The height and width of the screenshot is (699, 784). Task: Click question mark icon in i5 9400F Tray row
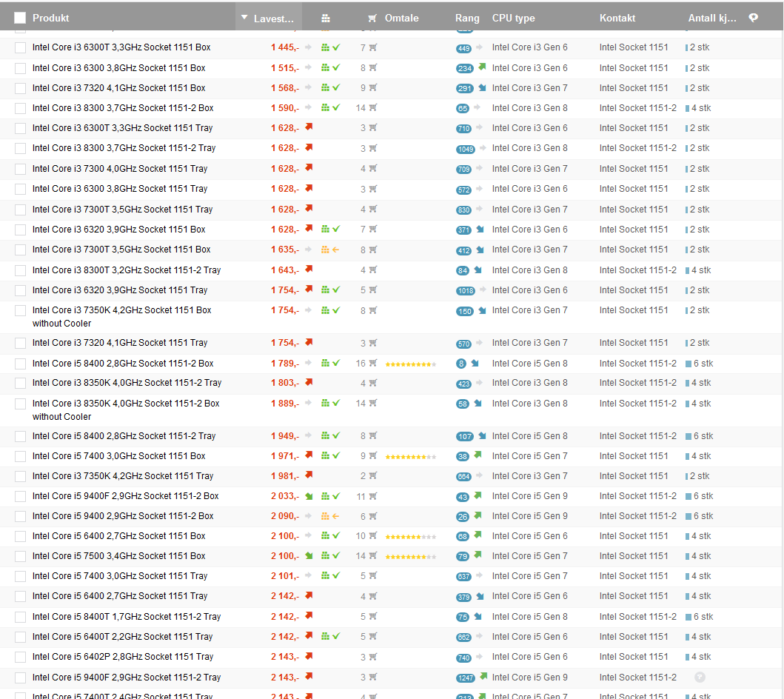pyautogui.click(x=700, y=677)
